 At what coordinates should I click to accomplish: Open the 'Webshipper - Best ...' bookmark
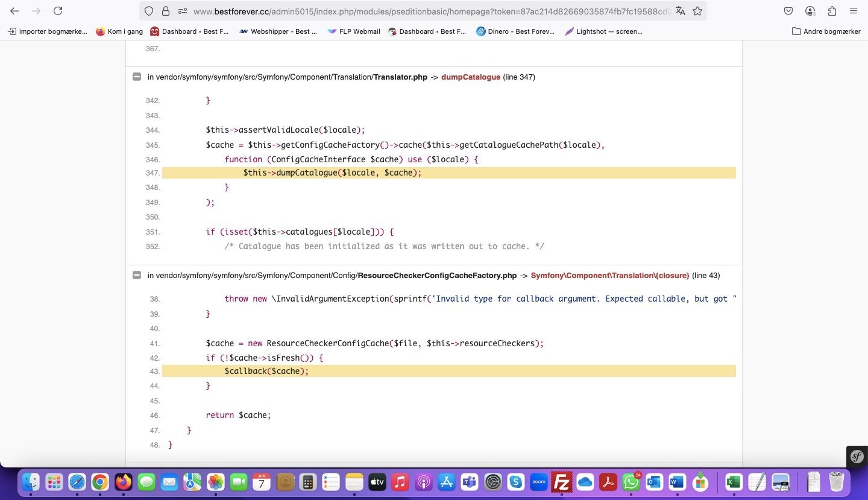(278, 31)
